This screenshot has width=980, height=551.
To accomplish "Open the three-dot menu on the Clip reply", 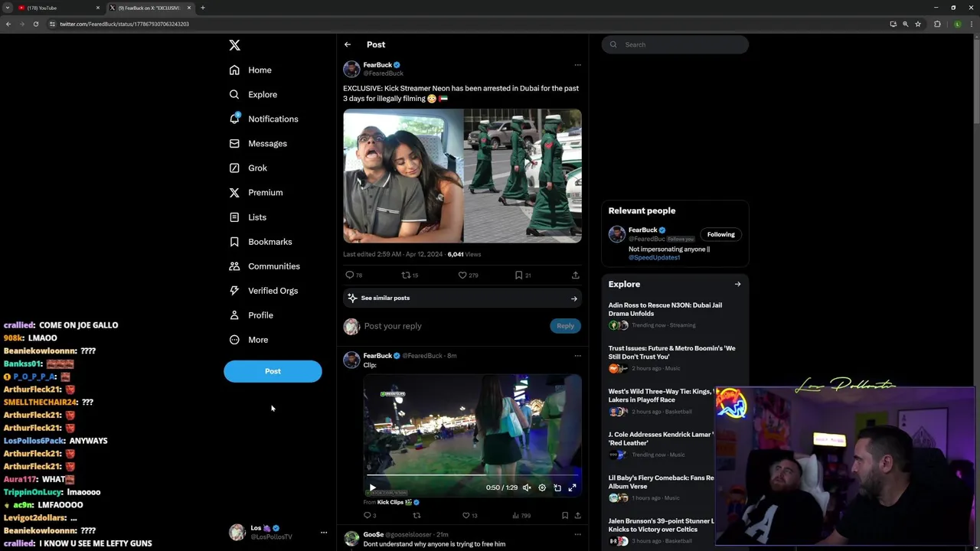I will pos(577,356).
